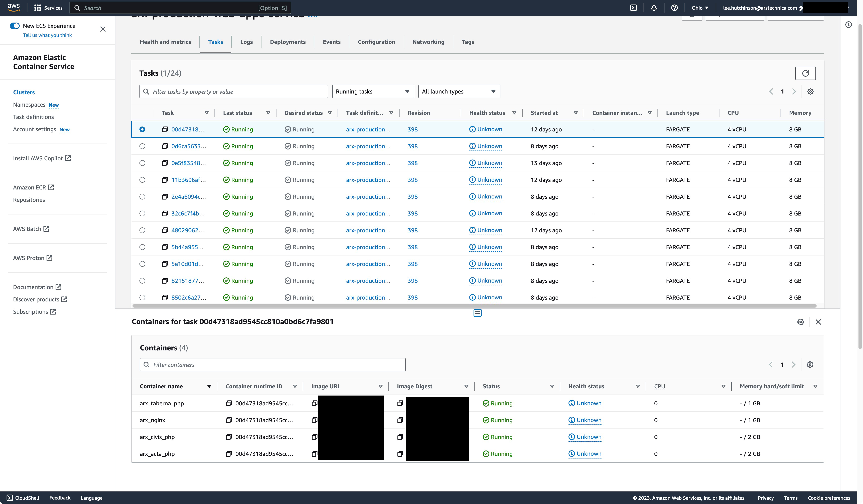The image size is (863, 504).
Task: Open CloudShell icon in top bar
Action: click(x=633, y=8)
